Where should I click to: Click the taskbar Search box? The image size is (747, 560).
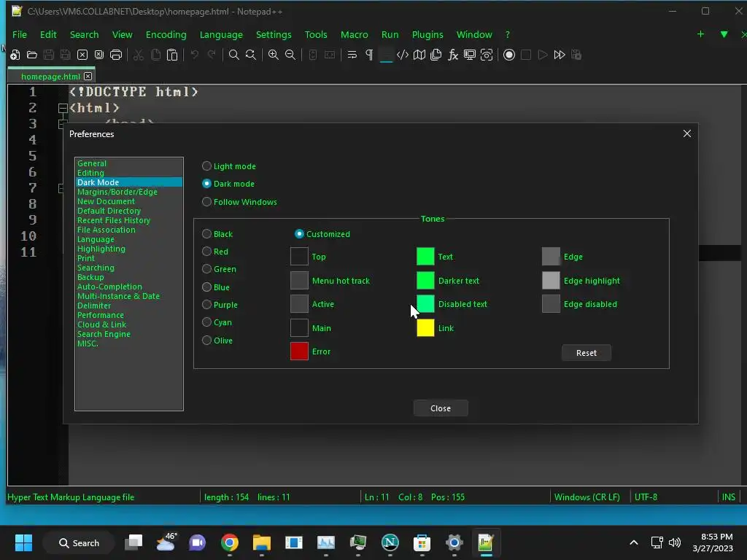(79, 542)
